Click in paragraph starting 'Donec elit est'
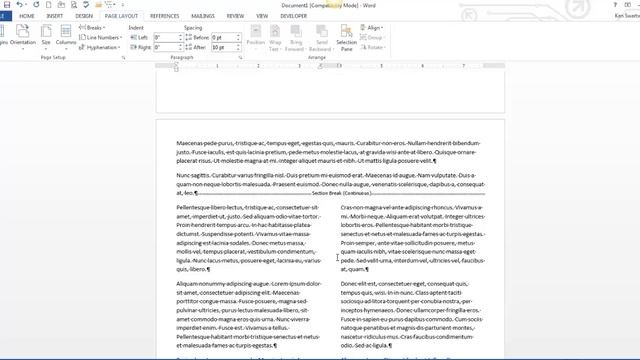 click(412, 315)
